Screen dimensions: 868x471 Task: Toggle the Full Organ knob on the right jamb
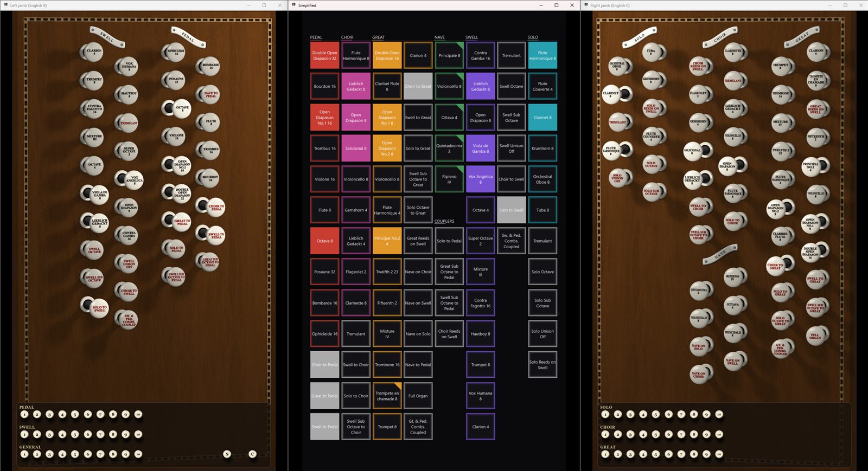click(815, 336)
